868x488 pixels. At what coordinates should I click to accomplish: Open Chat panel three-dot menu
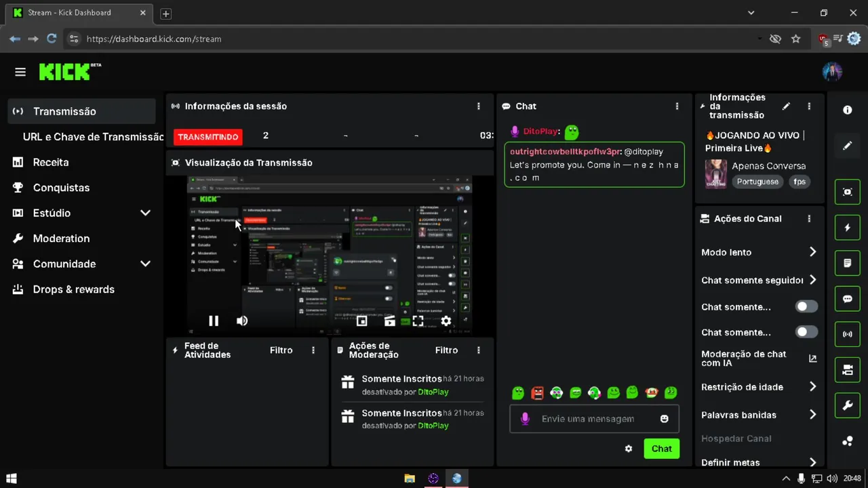(x=677, y=106)
